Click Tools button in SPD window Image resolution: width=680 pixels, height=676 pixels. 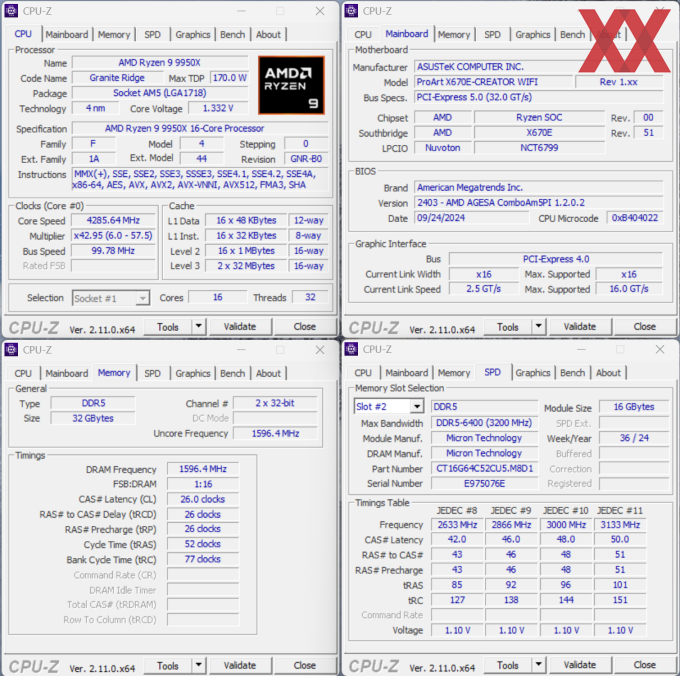pos(507,665)
